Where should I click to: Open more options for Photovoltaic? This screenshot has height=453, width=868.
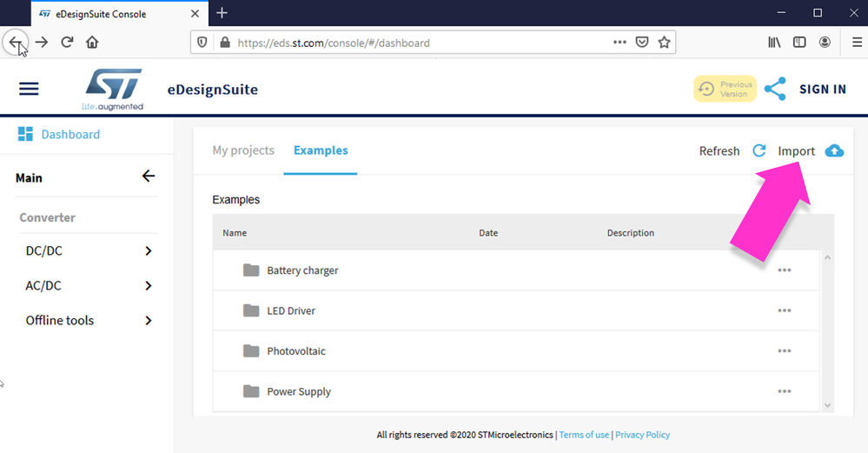(x=784, y=351)
